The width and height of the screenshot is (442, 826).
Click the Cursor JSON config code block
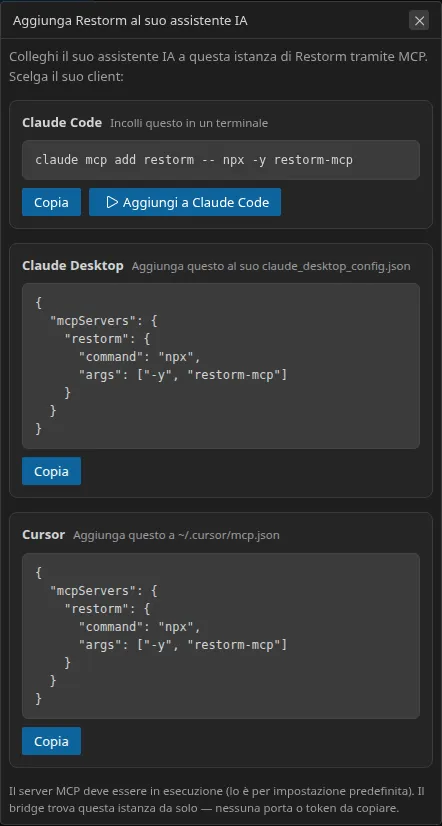[221, 636]
